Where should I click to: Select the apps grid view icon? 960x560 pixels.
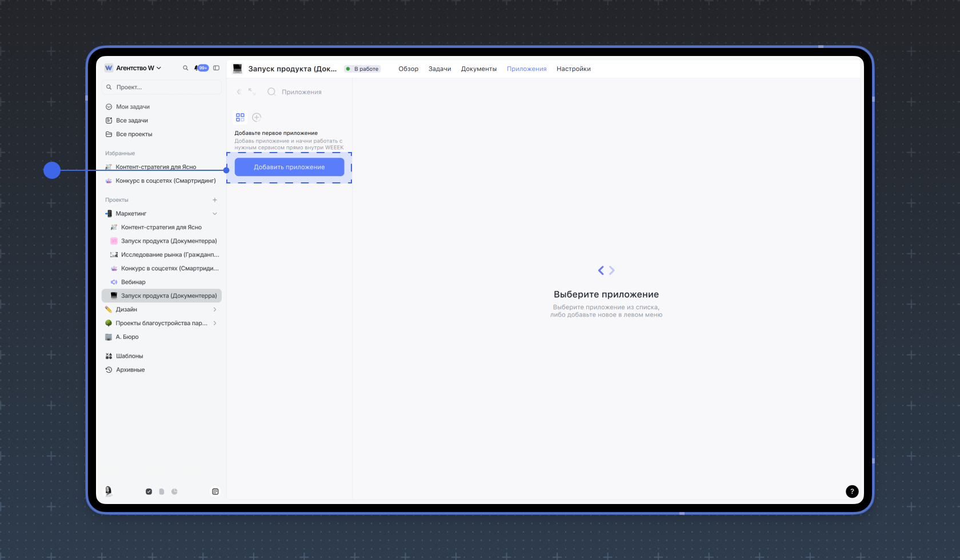point(240,117)
